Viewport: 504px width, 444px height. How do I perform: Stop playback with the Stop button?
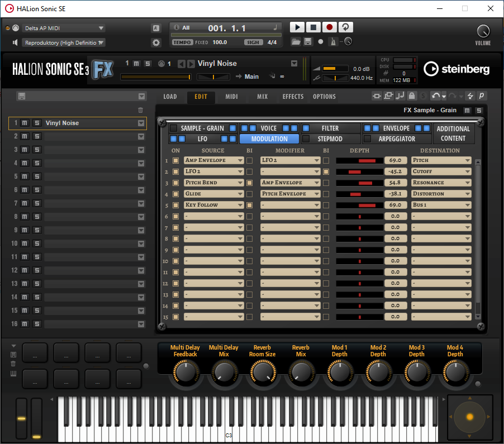[313, 27]
